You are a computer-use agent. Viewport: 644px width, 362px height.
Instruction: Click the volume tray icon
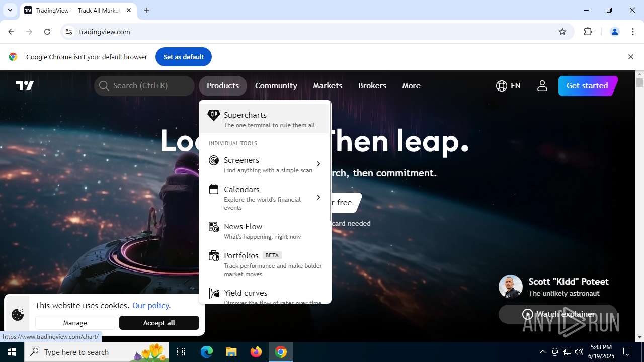coord(579,352)
